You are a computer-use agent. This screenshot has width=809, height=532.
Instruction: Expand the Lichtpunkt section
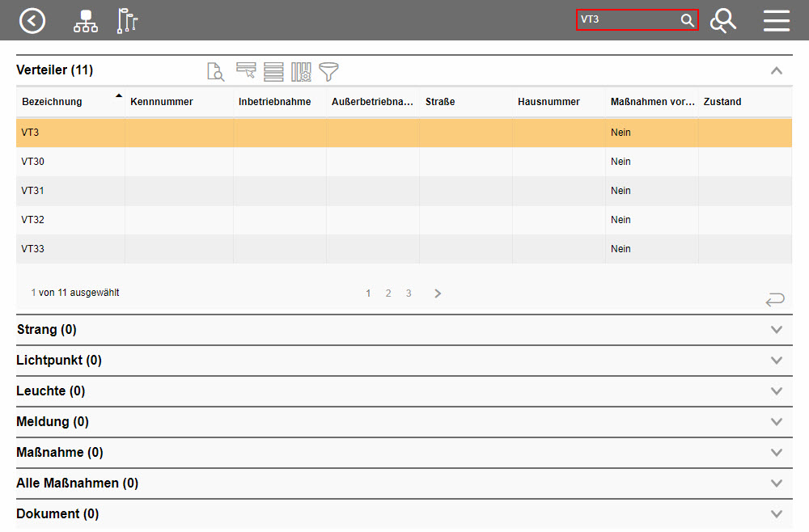tap(777, 361)
